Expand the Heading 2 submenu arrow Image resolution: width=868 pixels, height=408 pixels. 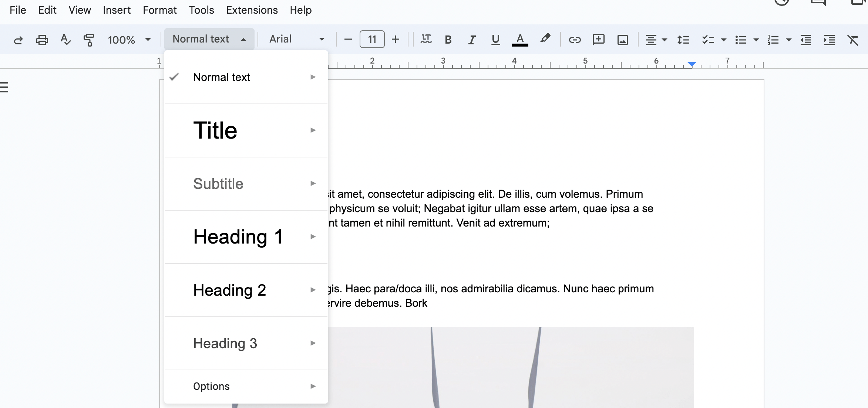(x=313, y=290)
